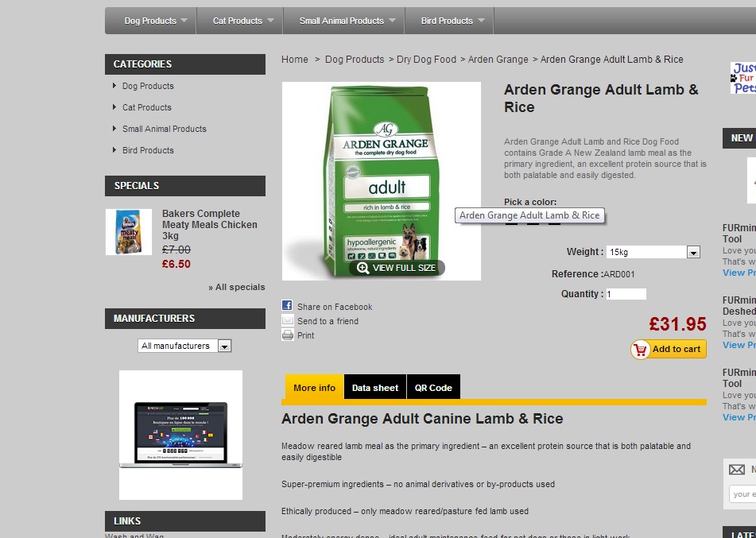Click the laptop advertisement banner
This screenshot has width=756, height=538.
point(180,435)
